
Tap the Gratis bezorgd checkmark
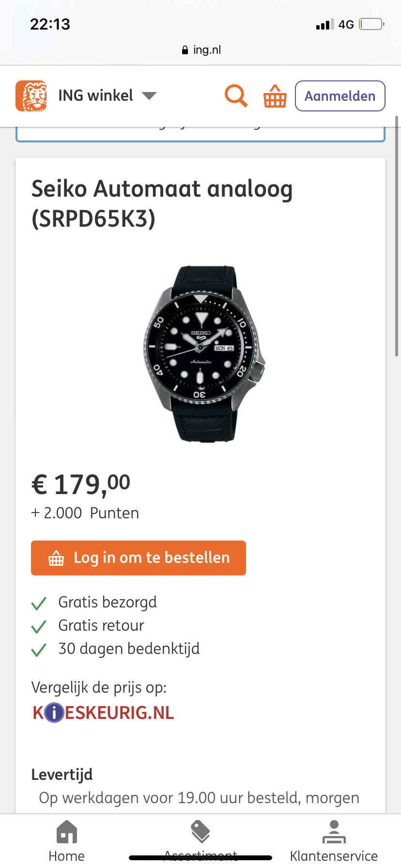[x=39, y=603]
